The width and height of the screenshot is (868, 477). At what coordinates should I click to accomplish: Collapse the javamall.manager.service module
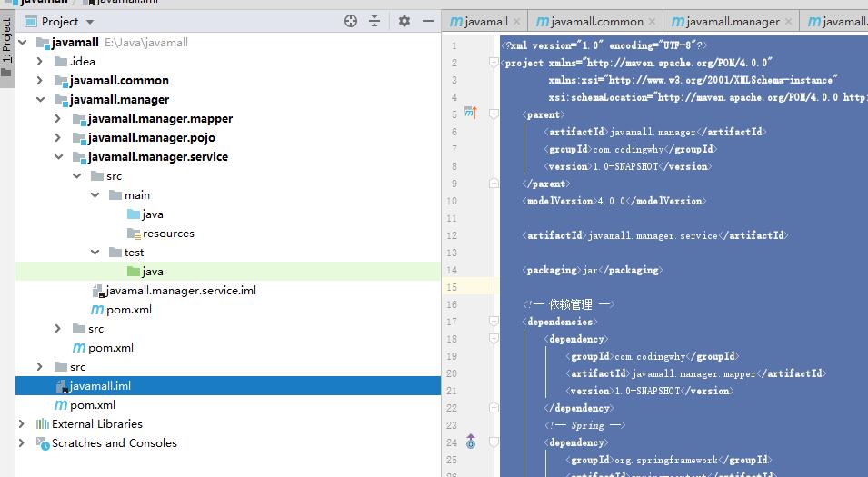[x=58, y=157]
